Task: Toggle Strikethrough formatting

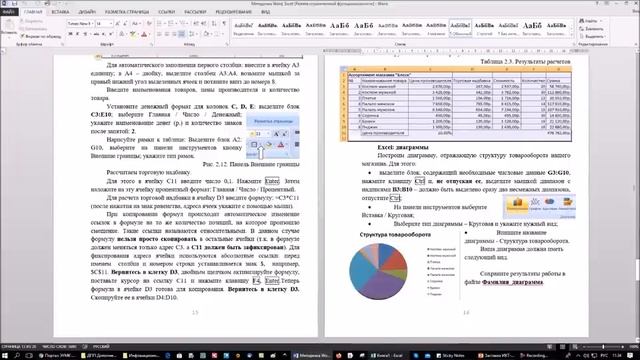Action: click(x=96, y=34)
